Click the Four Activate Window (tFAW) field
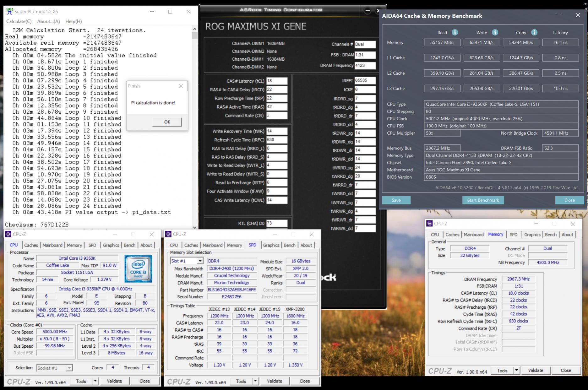588x390 pixels. [277, 191]
